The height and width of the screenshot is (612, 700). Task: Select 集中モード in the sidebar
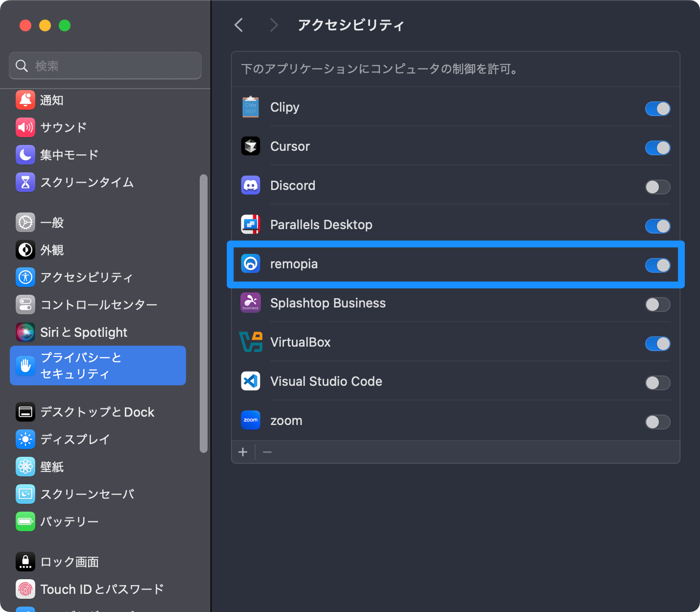(x=98, y=155)
